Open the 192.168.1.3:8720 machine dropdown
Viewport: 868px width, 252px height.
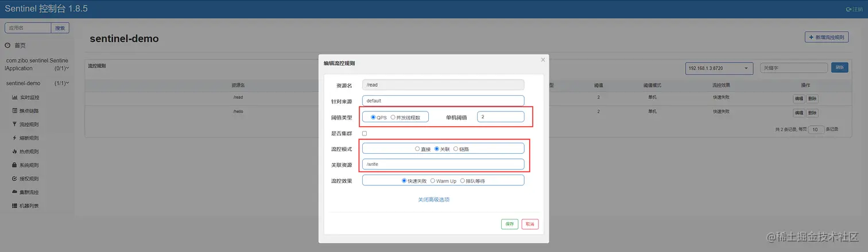719,68
